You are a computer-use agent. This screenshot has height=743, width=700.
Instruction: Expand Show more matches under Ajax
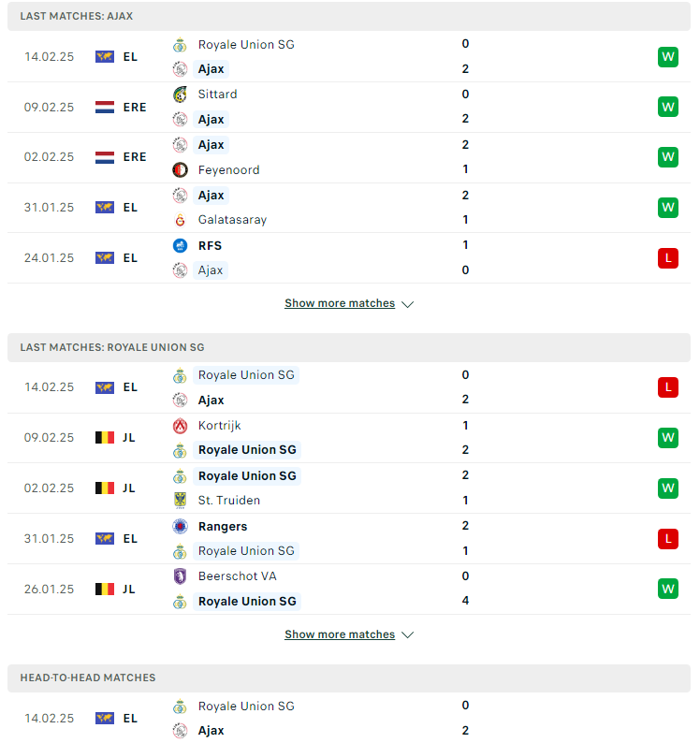pyautogui.click(x=340, y=303)
